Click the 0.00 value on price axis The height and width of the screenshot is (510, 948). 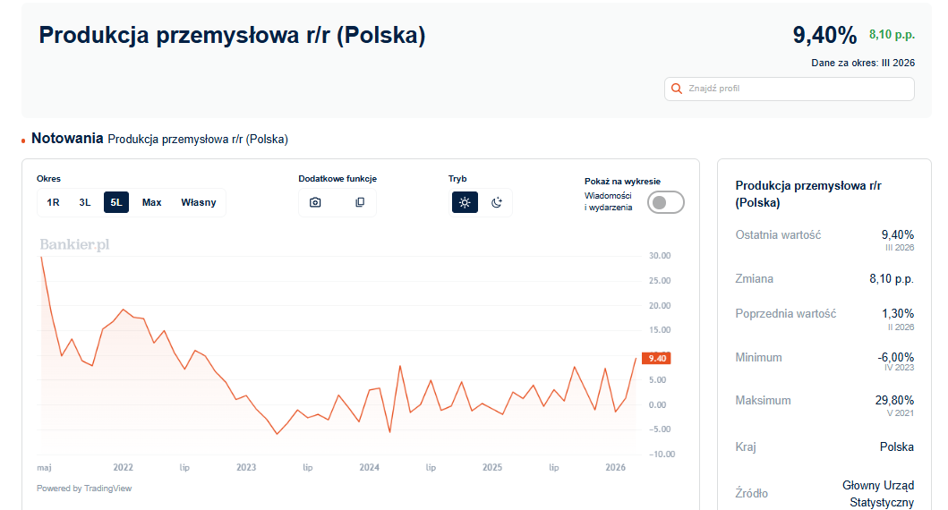tap(657, 405)
